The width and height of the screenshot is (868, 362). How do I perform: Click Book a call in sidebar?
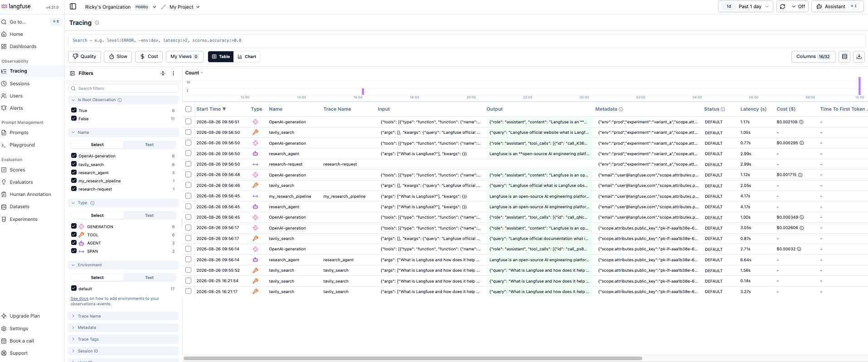click(21, 341)
